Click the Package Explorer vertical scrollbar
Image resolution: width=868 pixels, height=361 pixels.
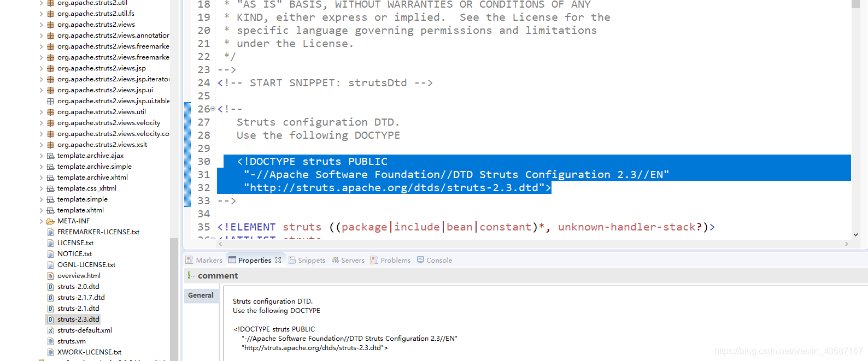pyautogui.click(x=174, y=299)
